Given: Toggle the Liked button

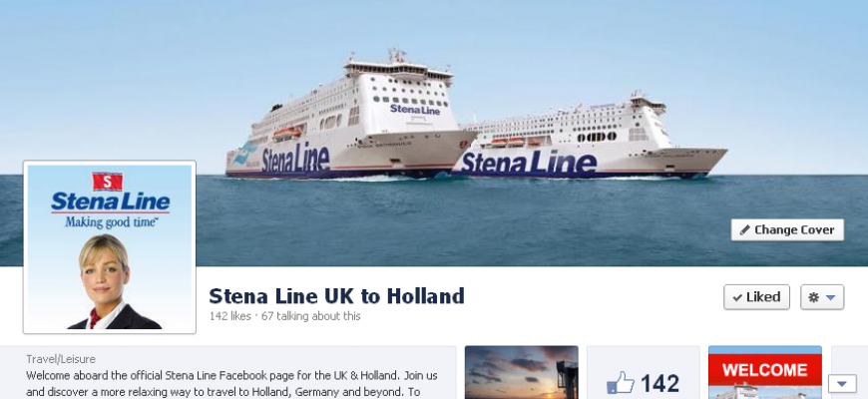Looking at the screenshot, I should tap(756, 297).
